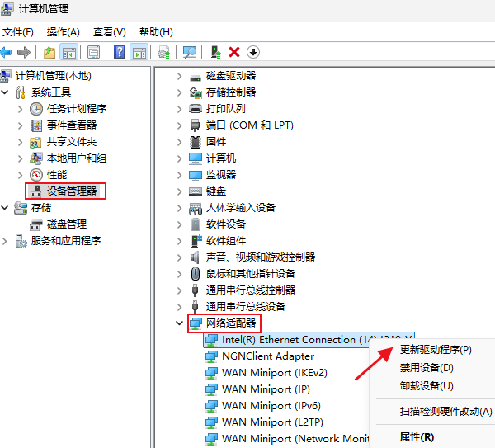Choose 禁用设备(D) from context menu
Viewport: 495px width, 448px height.
[427, 367]
